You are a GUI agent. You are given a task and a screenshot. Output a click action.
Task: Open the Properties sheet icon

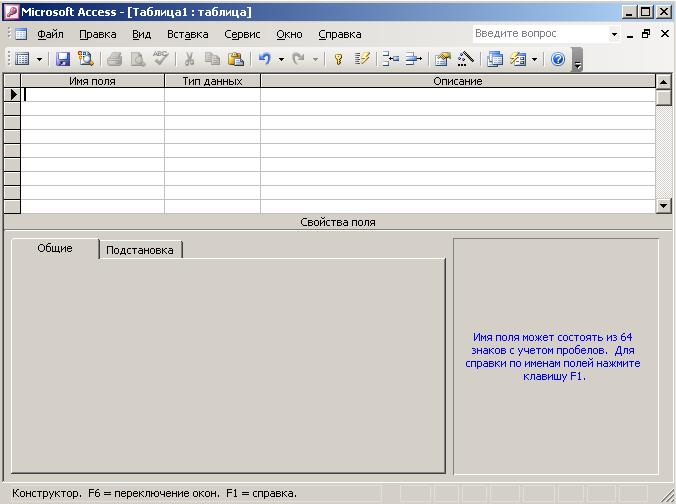pos(442,59)
